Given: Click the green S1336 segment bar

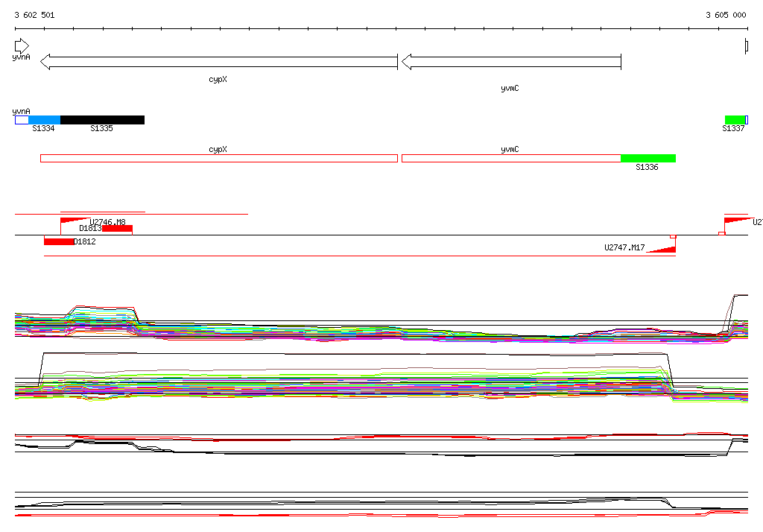Looking at the screenshot, I should (648, 158).
